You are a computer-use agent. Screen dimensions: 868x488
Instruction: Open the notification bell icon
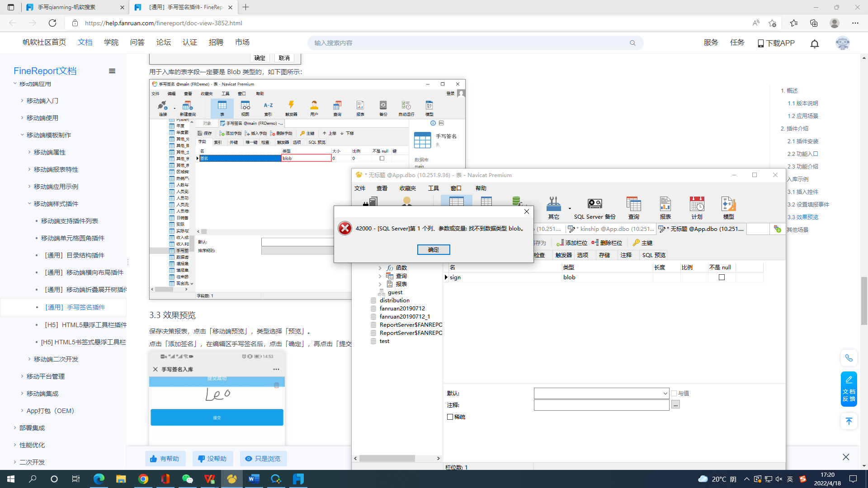coord(814,43)
